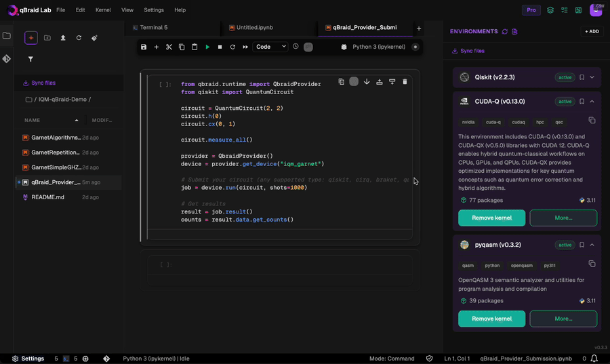Remove kernel for CUDA-Q environment
The image size is (610, 364).
tap(492, 218)
